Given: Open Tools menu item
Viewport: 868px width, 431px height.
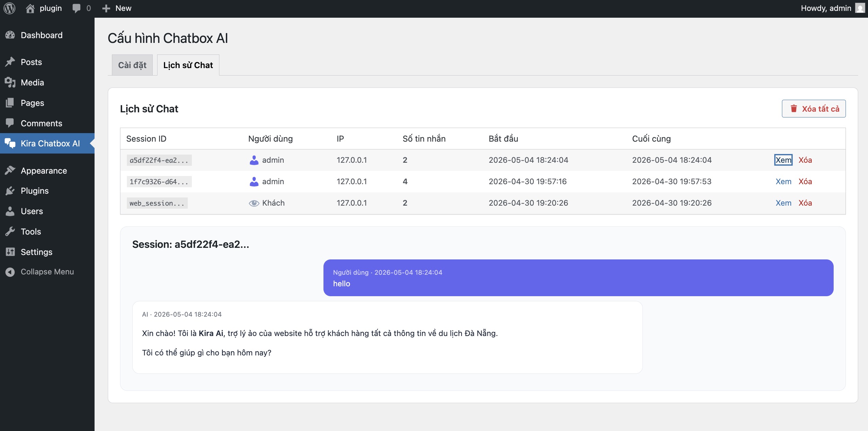Looking at the screenshot, I should pyautogui.click(x=47, y=232).
